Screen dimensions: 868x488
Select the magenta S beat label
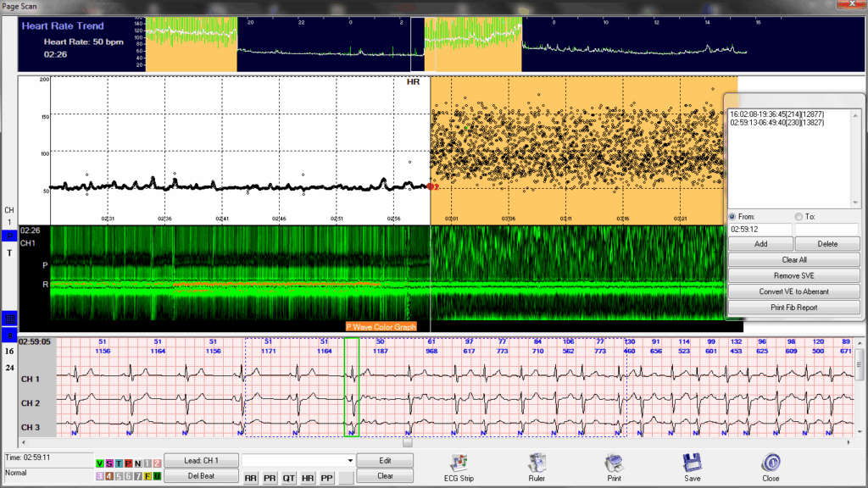109,463
